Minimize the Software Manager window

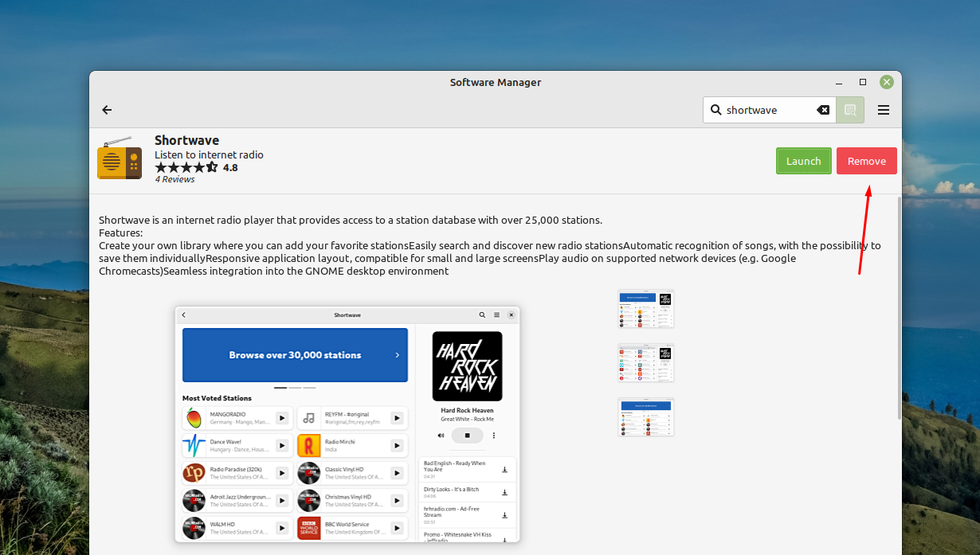(839, 82)
